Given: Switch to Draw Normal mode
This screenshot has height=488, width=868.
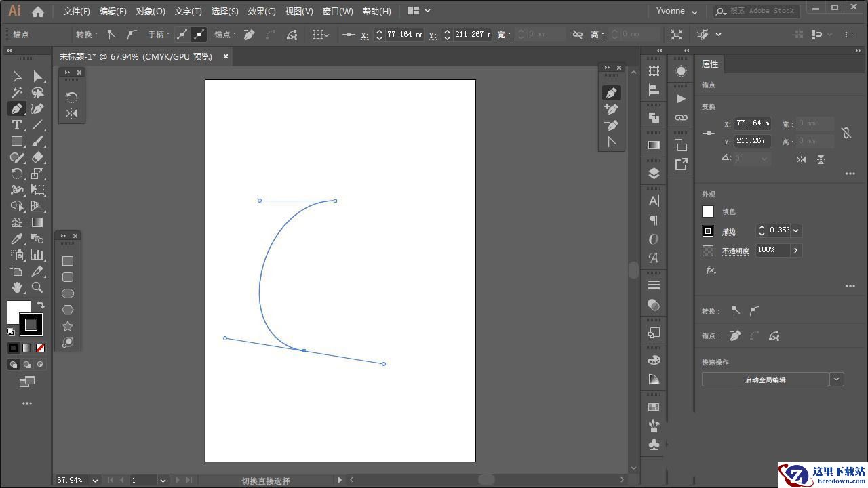Looking at the screenshot, I should pyautogui.click(x=13, y=365).
